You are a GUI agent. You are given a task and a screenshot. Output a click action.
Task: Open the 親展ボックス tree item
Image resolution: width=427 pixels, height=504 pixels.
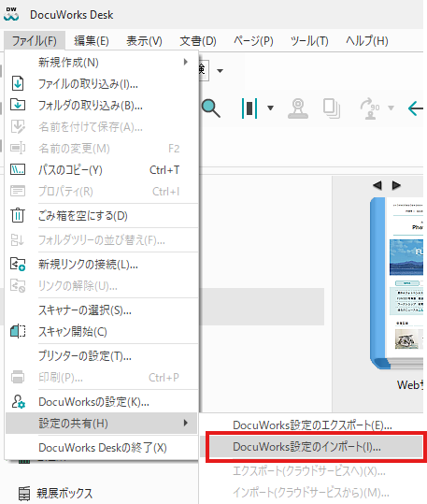pyautogui.click(x=64, y=493)
